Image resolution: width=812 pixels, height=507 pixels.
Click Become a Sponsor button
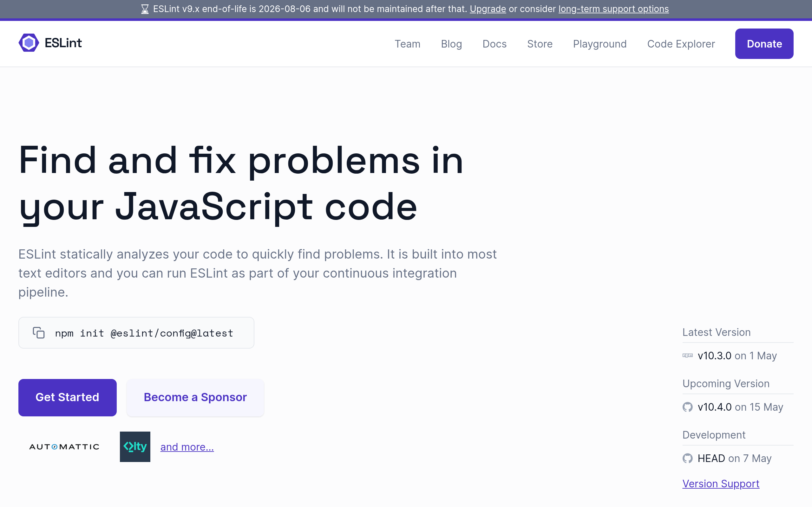pos(195,397)
